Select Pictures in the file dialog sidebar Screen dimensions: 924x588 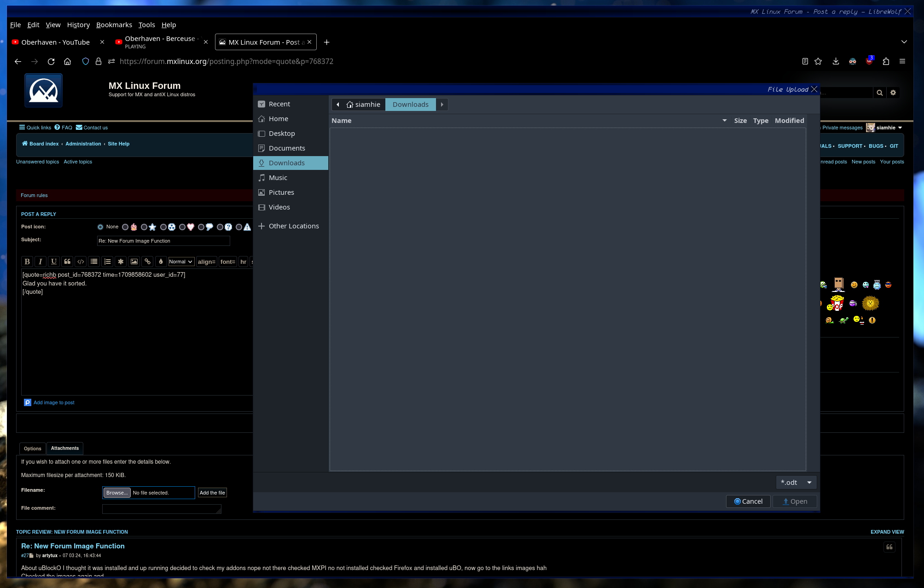pos(290,192)
